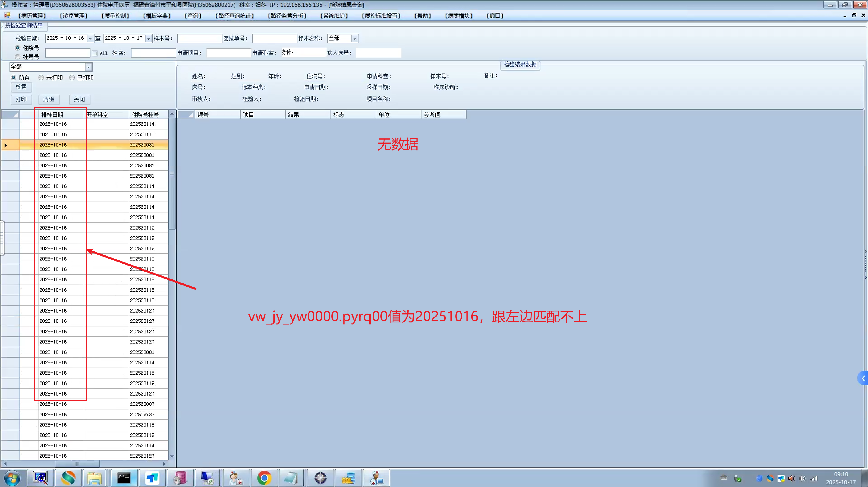Open Google Chrome from the taskbar
Screen dimensions: 868x487
264,478
